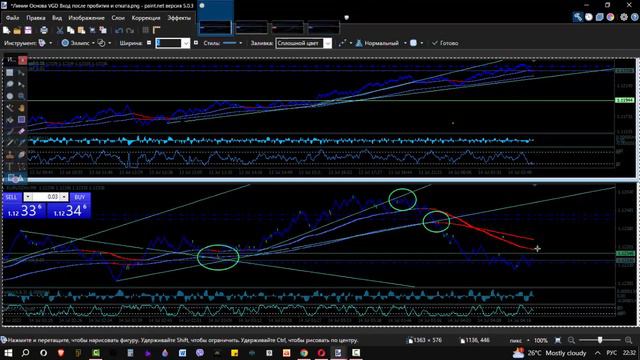Open the measurement units dropdown
This screenshot has width=640, height=360.
[519, 340]
